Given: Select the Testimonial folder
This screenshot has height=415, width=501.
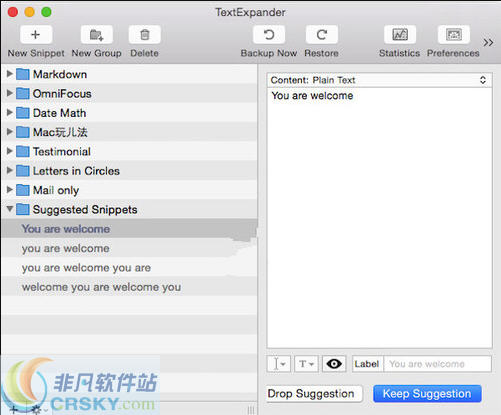Looking at the screenshot, I should pos(129,151).
